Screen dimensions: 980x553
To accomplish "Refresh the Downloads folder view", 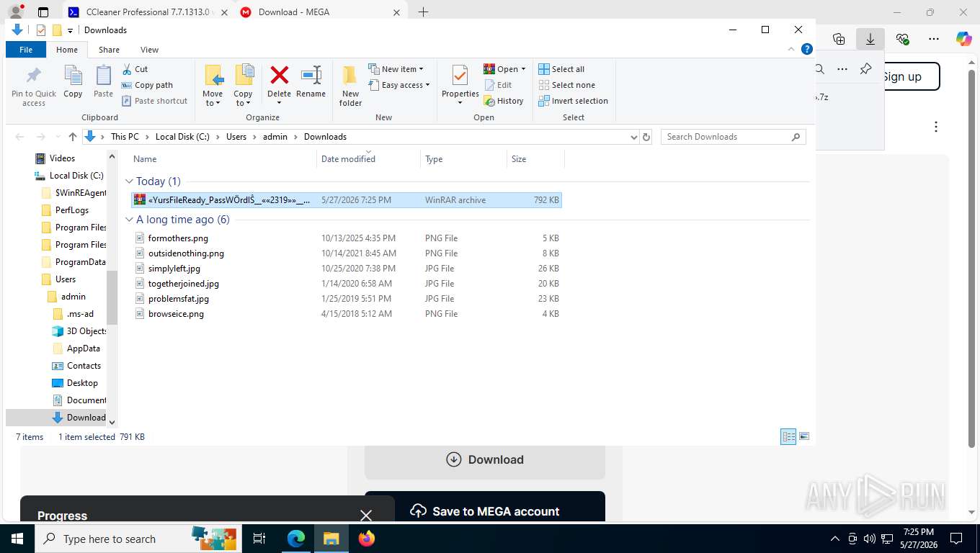I will pos(646,137).
